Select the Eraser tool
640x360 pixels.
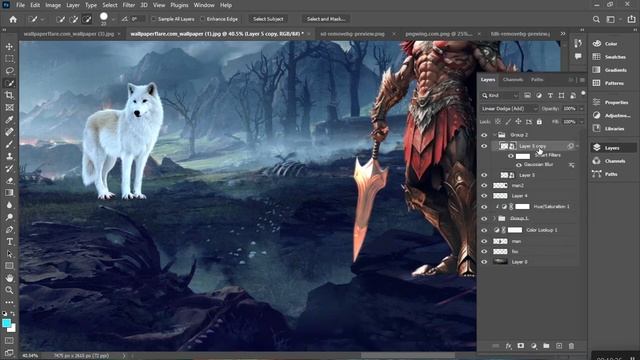9,180
